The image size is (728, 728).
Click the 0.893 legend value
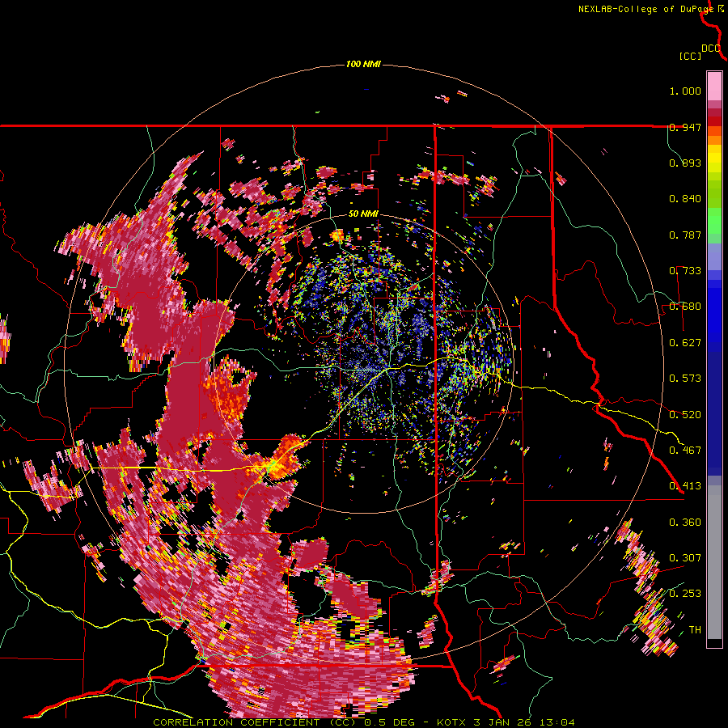[685, 163]
